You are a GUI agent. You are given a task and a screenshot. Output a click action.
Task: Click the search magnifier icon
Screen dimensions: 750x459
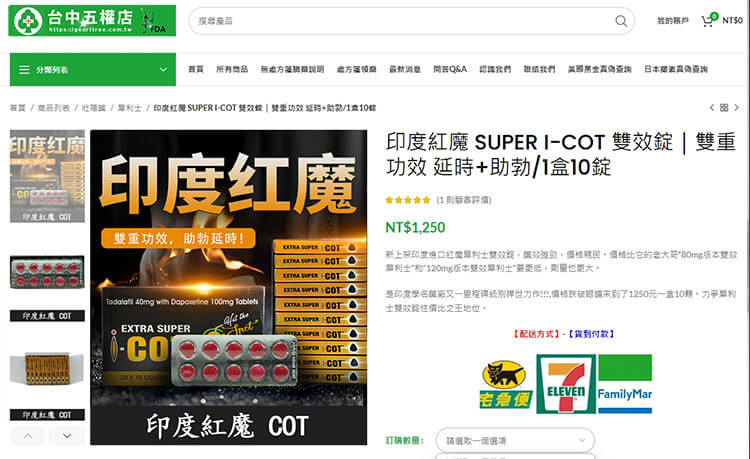pos(621,21)
